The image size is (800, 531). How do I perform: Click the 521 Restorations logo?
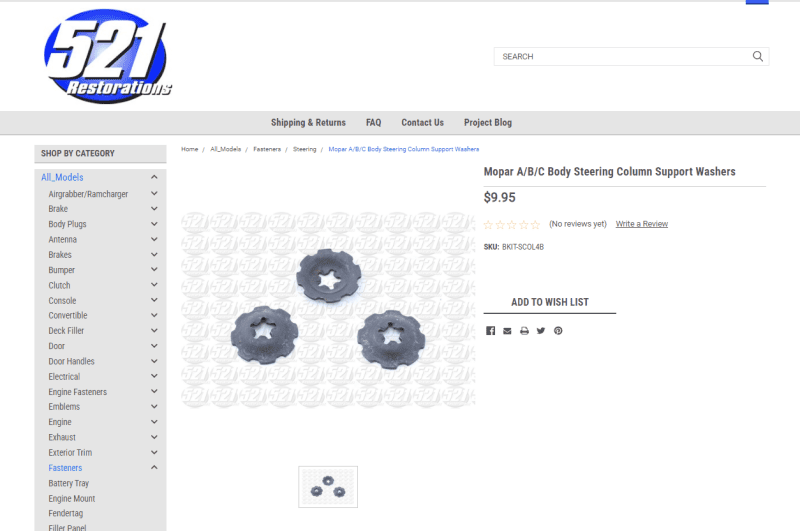click(107, 55)
